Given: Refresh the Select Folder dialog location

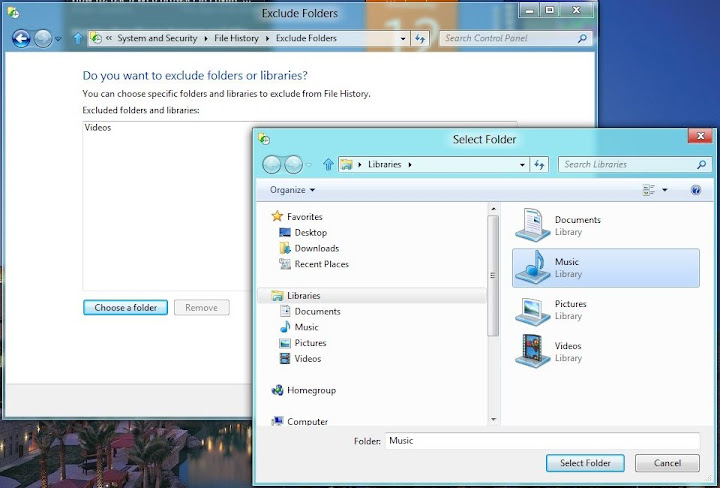Looking at the screenshot, I should (x=539, y=164).
